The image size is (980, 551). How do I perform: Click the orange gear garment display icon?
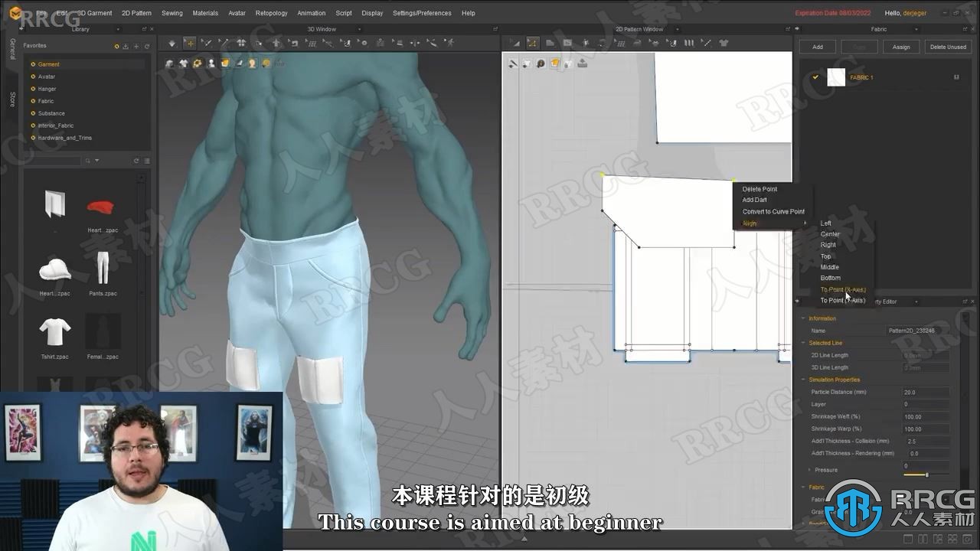[x=198, y=64]
